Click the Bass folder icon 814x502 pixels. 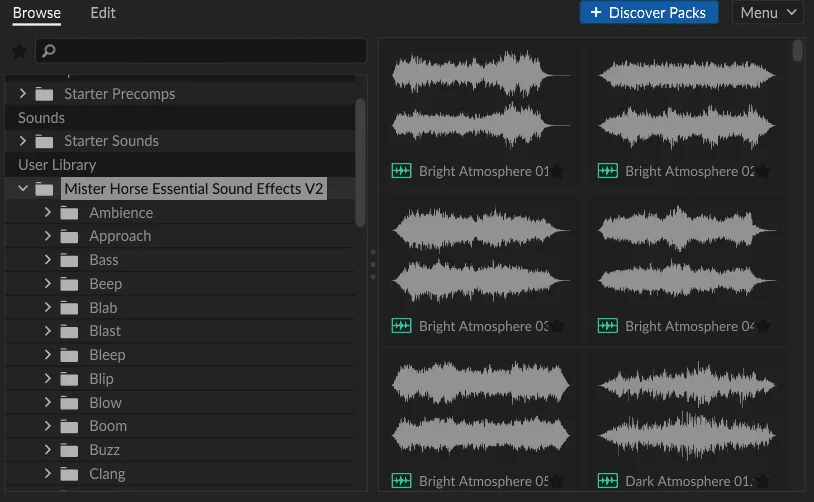click(x=69, y=260)
